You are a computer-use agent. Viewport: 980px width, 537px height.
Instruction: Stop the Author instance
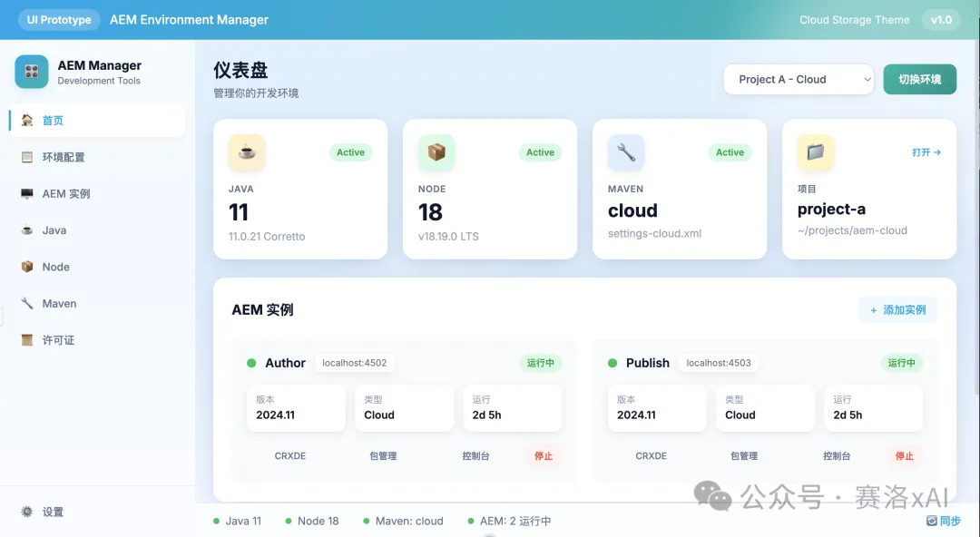544,456
